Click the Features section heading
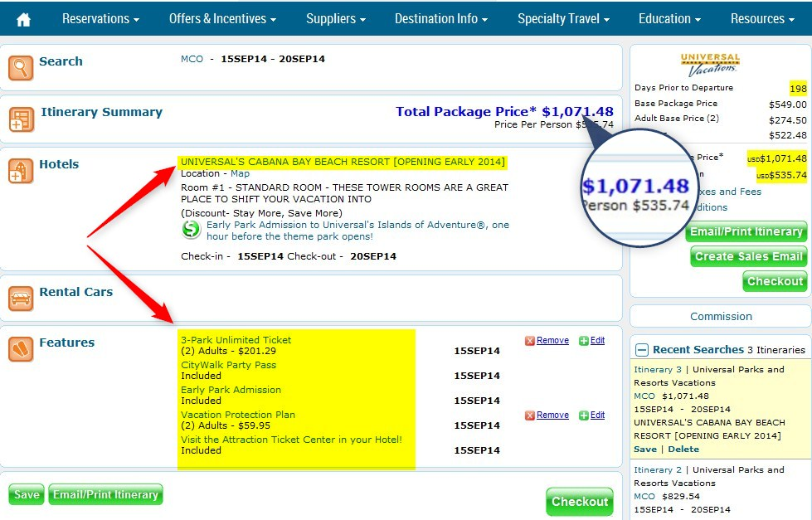This screenshot has width=812, height=520. click(x=67, y=343)
